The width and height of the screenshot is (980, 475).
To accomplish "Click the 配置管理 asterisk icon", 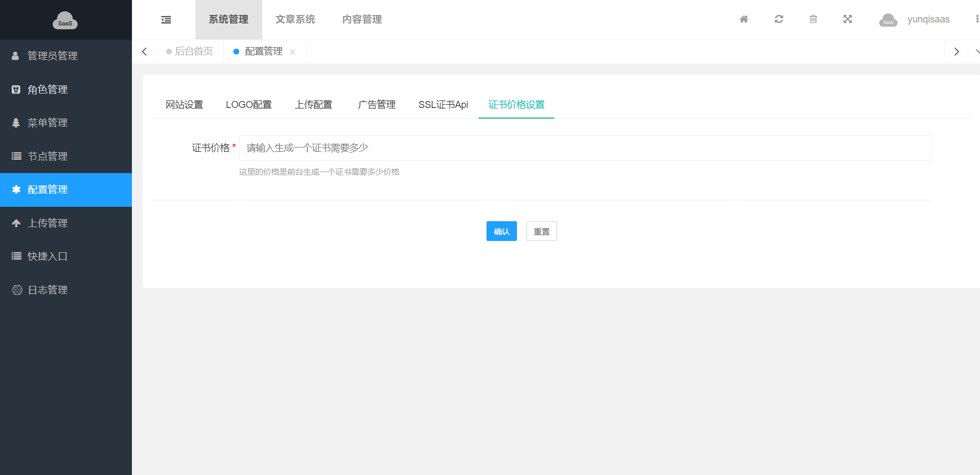I will [16, 190].
